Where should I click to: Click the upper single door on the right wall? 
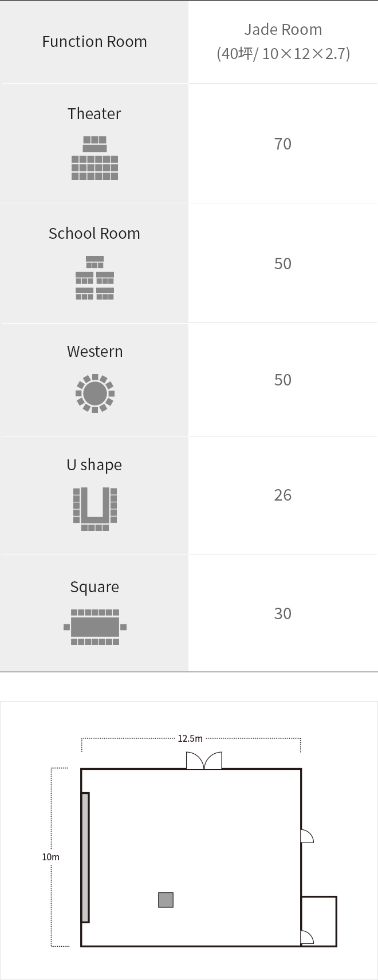point(307,837)
